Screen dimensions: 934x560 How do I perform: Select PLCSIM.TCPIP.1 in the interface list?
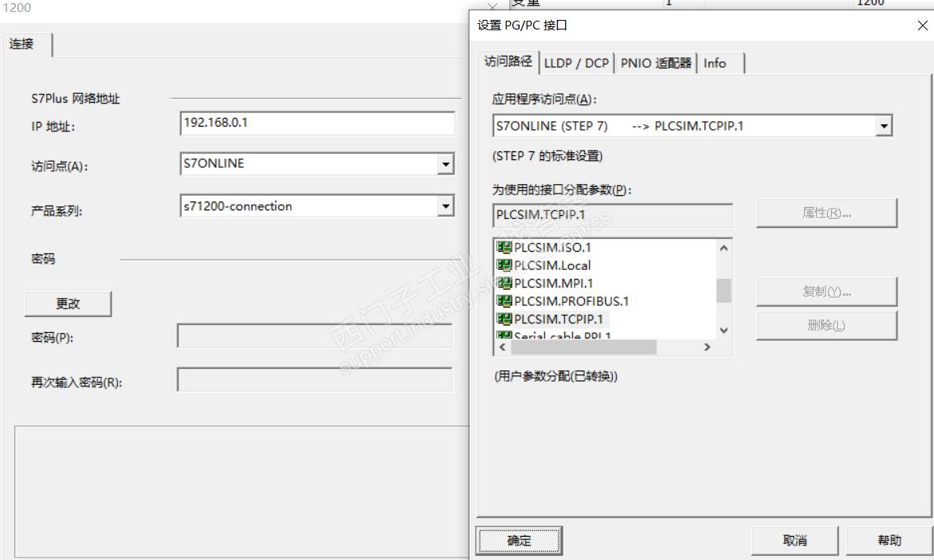pyautogui.click(x=558, y=319)
